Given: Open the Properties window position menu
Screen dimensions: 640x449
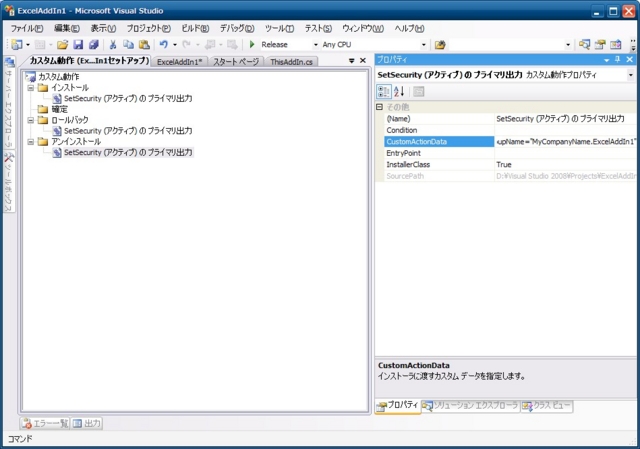Looking at the screenshot, I should coord(607,60).
